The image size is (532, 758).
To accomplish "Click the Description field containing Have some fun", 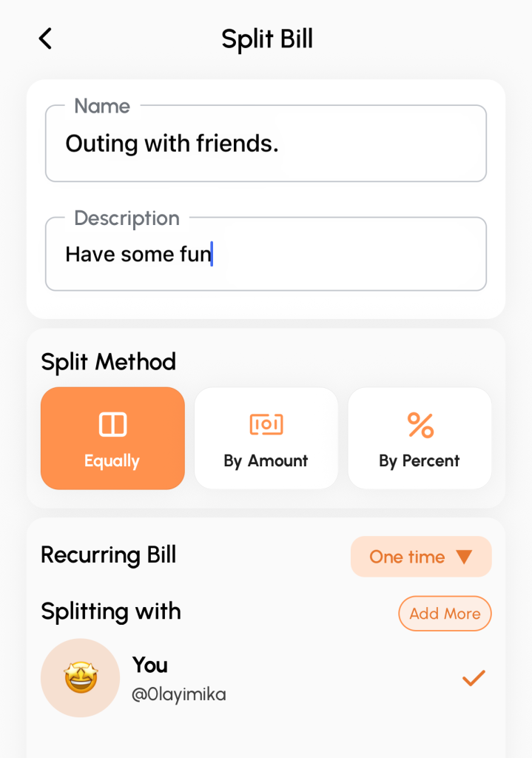I will pos(266,255).
